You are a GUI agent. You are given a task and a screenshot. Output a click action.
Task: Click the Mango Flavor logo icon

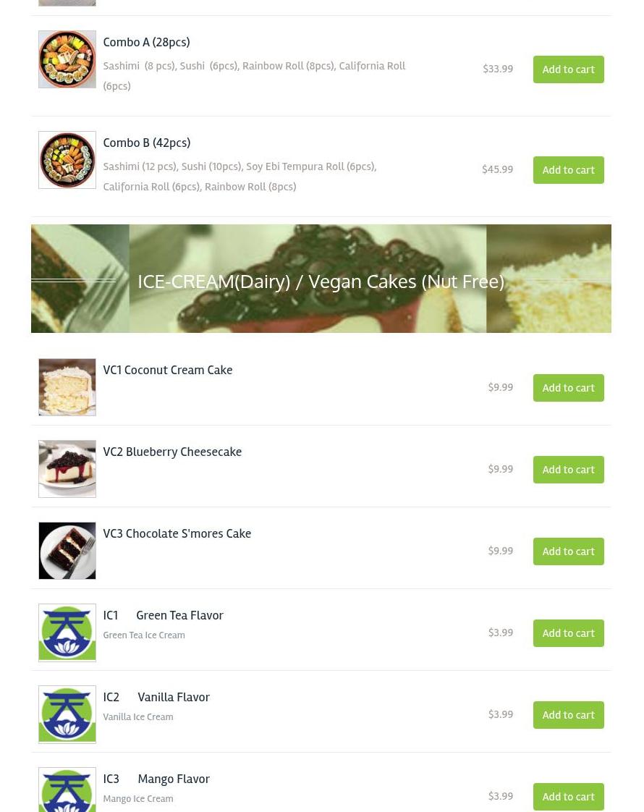[x=67, y=790]
